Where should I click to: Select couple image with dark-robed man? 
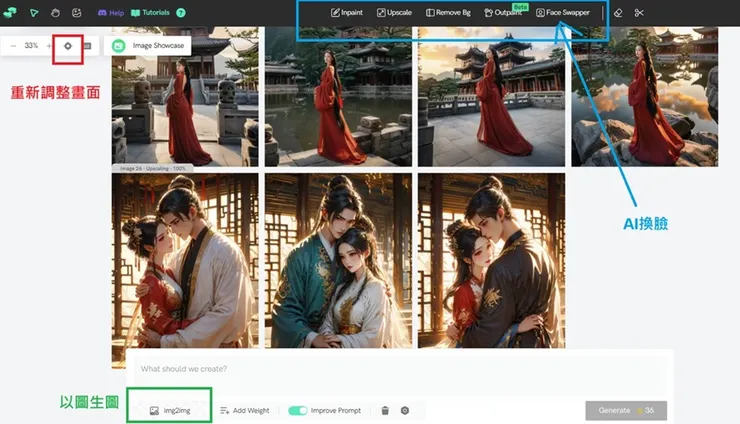coord(491,261)
